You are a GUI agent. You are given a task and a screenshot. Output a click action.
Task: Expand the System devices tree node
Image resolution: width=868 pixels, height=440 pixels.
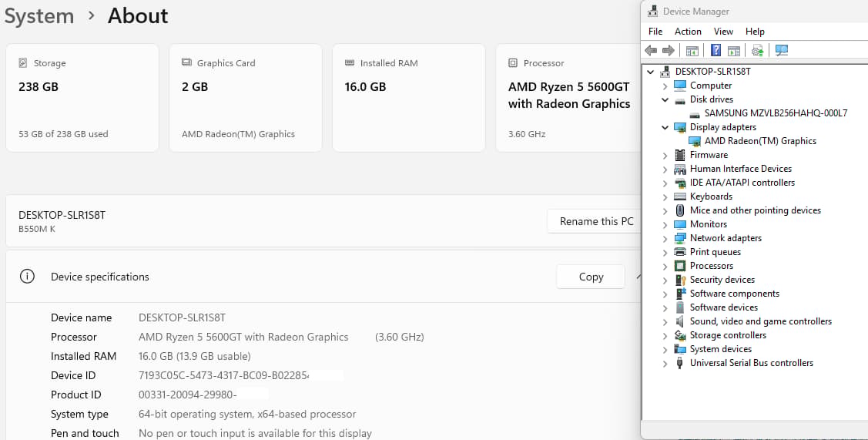(665, 350)
